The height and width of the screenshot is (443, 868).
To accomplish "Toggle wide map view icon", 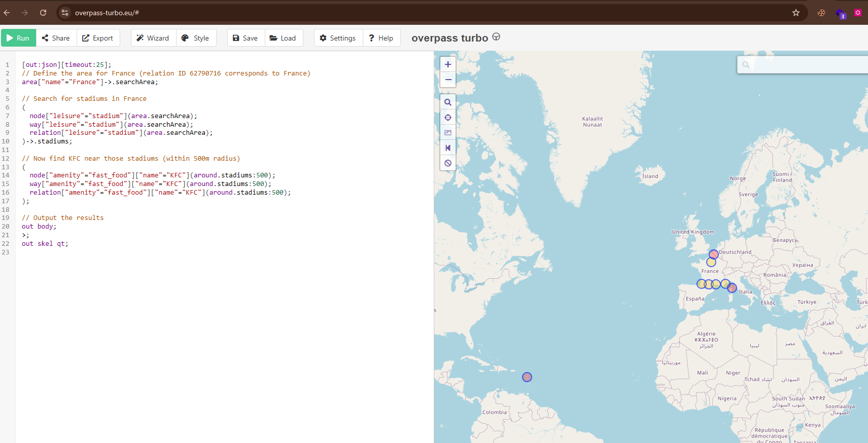I will (x=448, y=148).
